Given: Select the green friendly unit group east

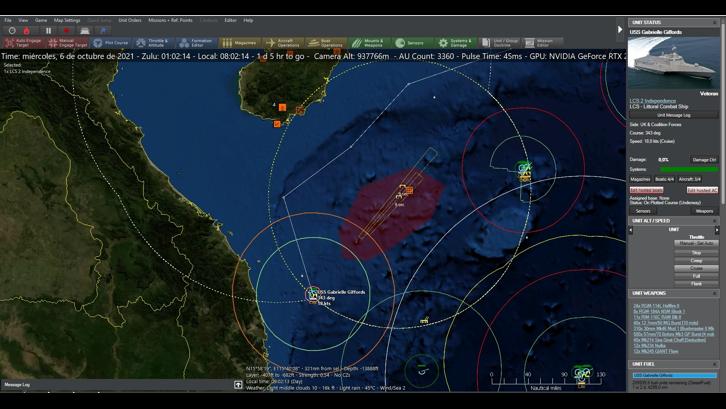Looking at the screenshot, I should (x=525, y=170).
